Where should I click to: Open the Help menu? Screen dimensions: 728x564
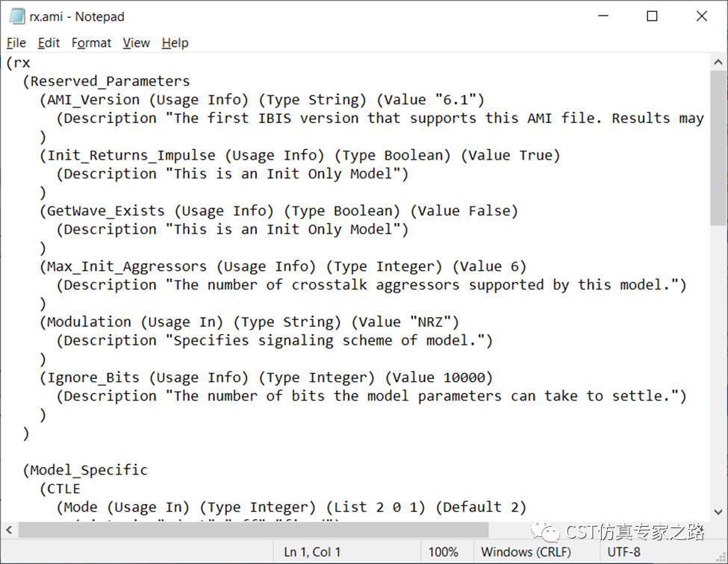[x=175, y=43]
